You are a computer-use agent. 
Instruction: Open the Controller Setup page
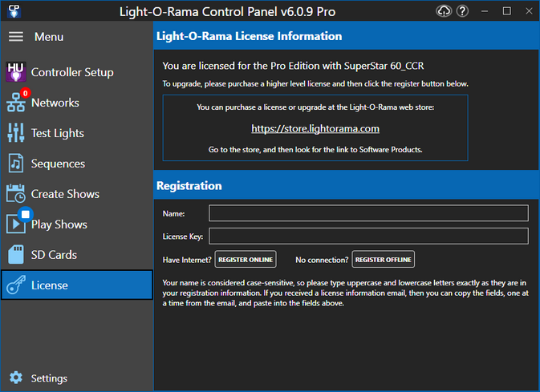(77, 72)
